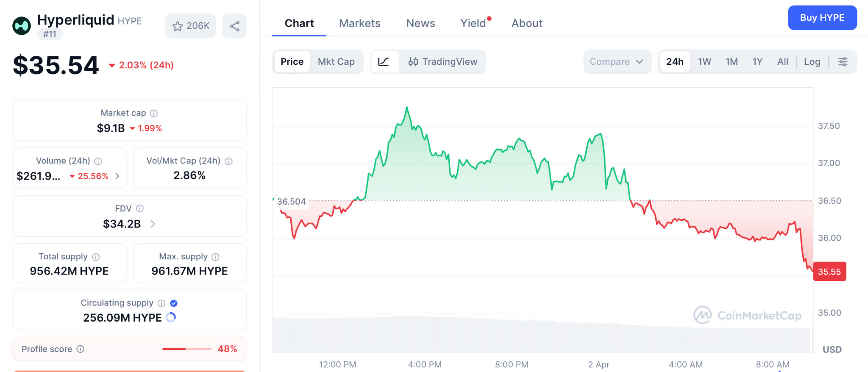This screenshot has width=868, height=372.
Task: Open the Compare dropdown
Action: [x=617, y=62]
